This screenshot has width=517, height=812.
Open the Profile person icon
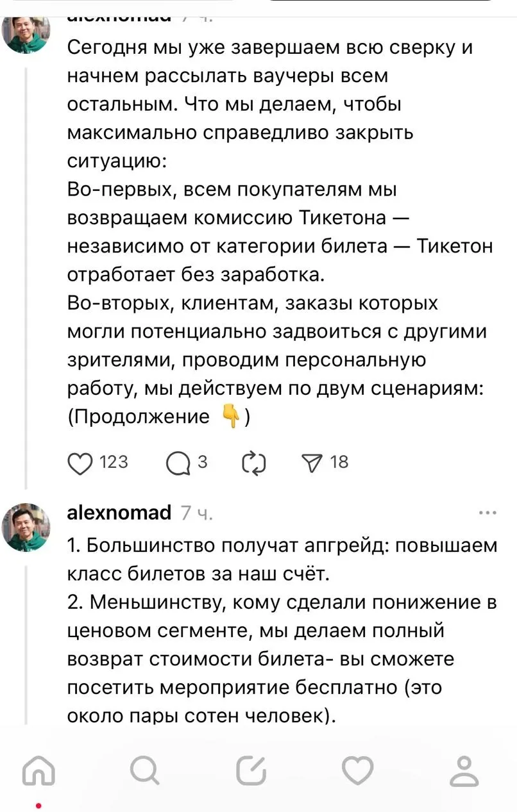[x=464, y=772]
